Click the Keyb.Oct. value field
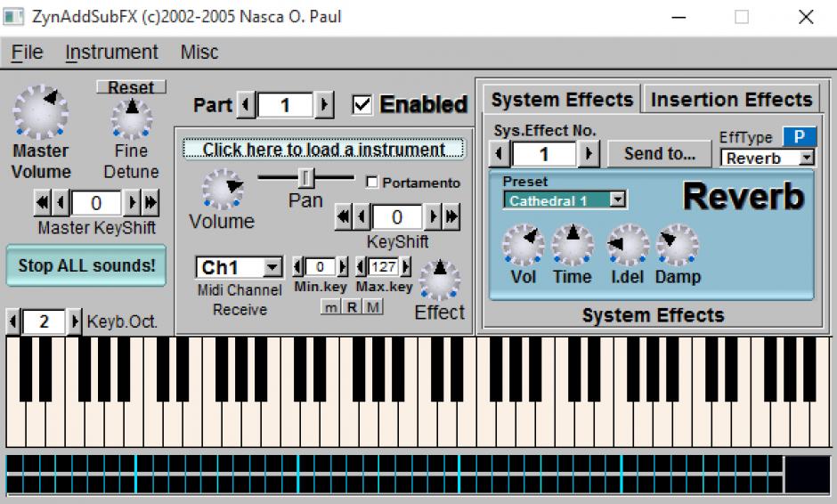 click(45, 321)
